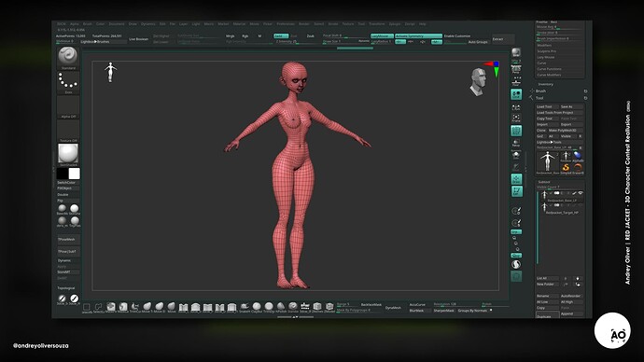Select the ClayBuildup brush icon
The image size is (644, 362).
click(257, 307)
